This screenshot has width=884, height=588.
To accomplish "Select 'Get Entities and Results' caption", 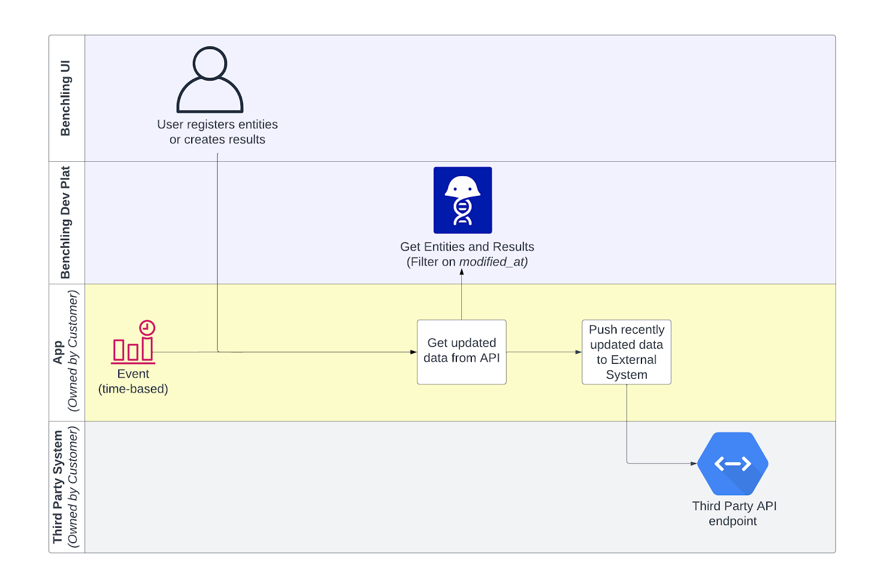I will [x=467, y=254].
